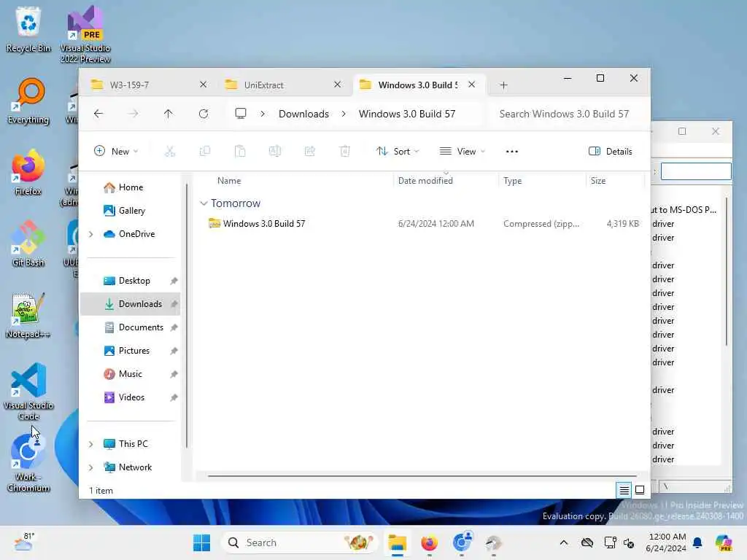
Task: Click the taskbar Search box
Action: pos(300,542)
